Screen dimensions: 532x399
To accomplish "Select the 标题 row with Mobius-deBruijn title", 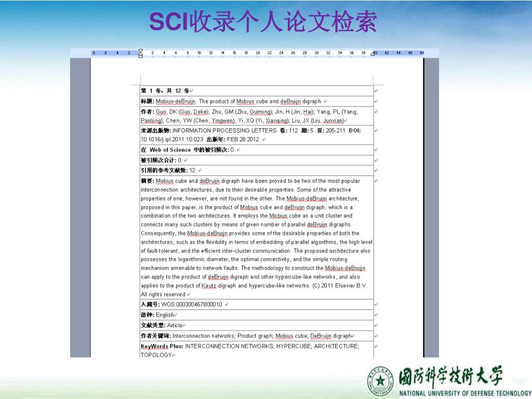I will click(257, 101).
